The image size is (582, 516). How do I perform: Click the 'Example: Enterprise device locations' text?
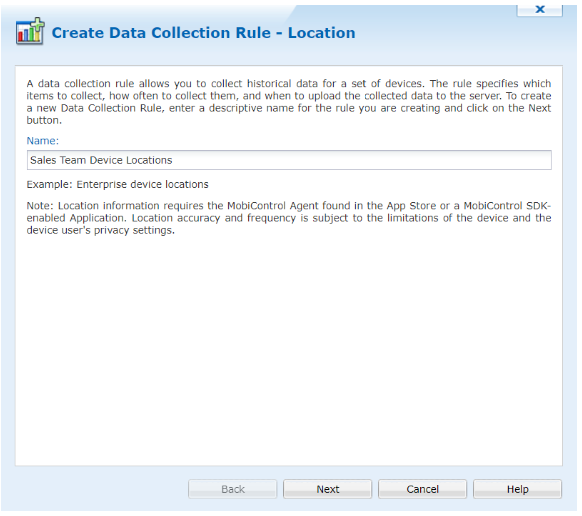pos(117,184)
